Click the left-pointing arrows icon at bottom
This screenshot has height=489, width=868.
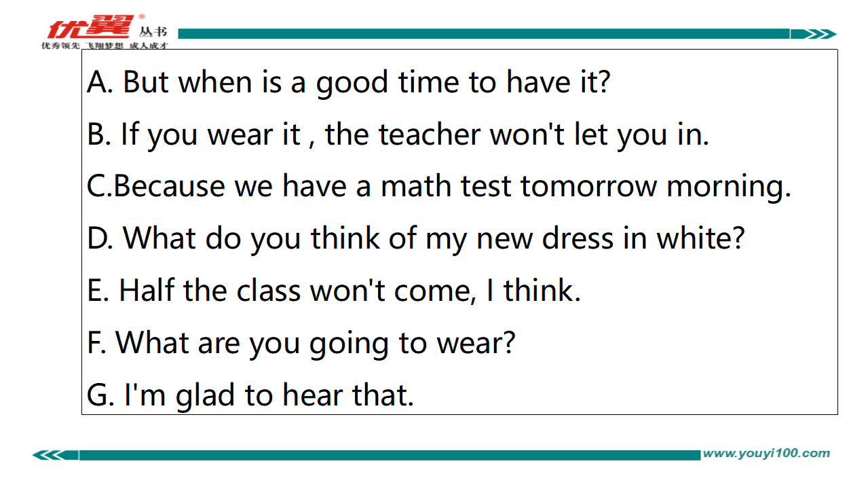click(54, 454)
